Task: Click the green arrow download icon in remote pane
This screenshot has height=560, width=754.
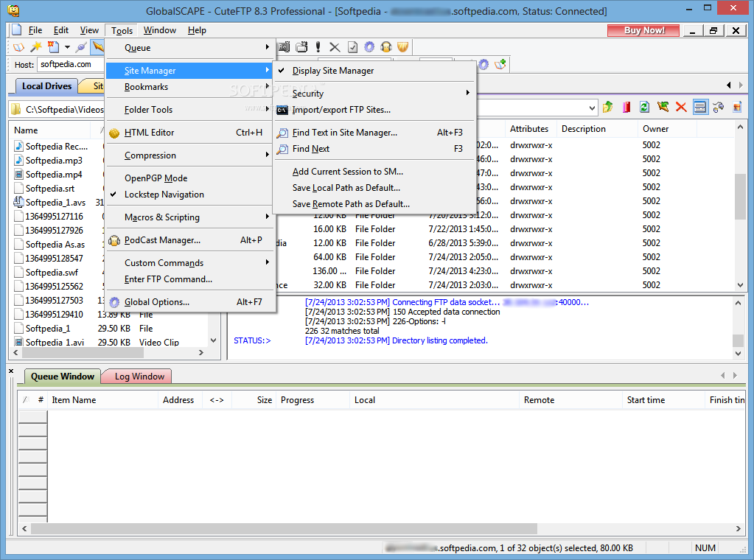Action: [663, 107]
